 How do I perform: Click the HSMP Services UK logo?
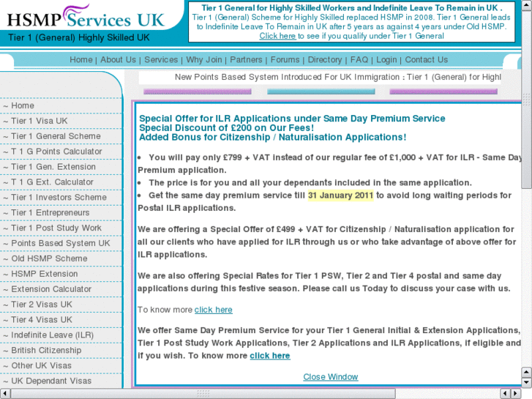pos(86,17)
